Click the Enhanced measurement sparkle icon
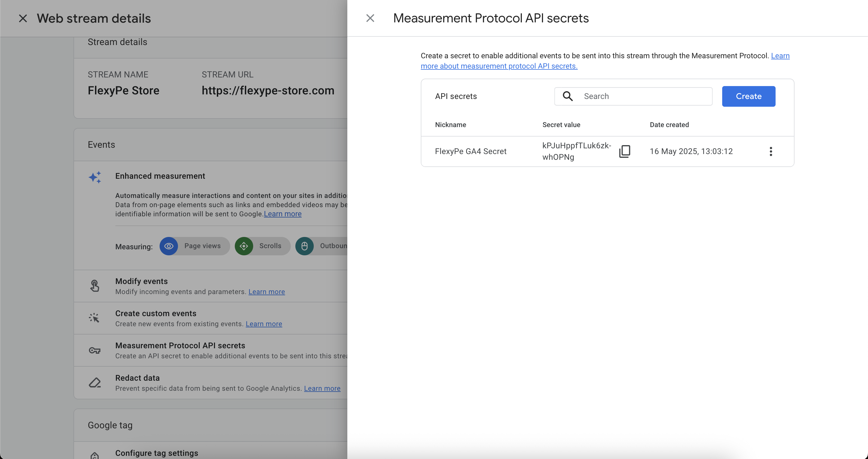The image size is (868, 459). pos(95,177)
